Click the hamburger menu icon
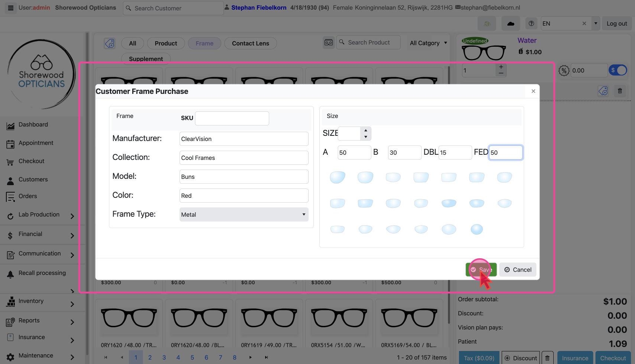Viewport: 635px width, 364px height. 11,8
